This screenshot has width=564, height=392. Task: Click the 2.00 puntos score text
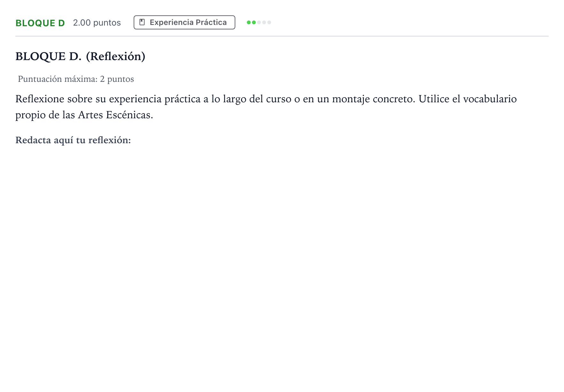click(x=97, y=23)
